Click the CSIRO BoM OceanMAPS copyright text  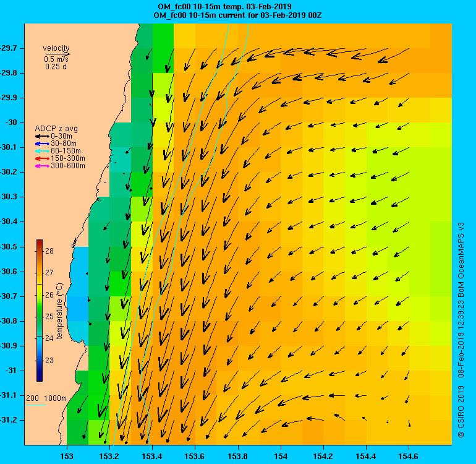pyautogui.click(x=461, y=330)
